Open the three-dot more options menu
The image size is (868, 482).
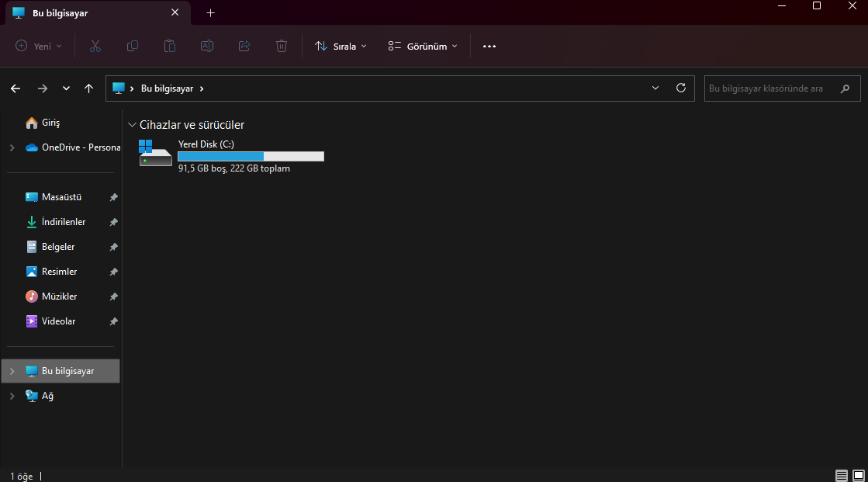tap(489, 47)
